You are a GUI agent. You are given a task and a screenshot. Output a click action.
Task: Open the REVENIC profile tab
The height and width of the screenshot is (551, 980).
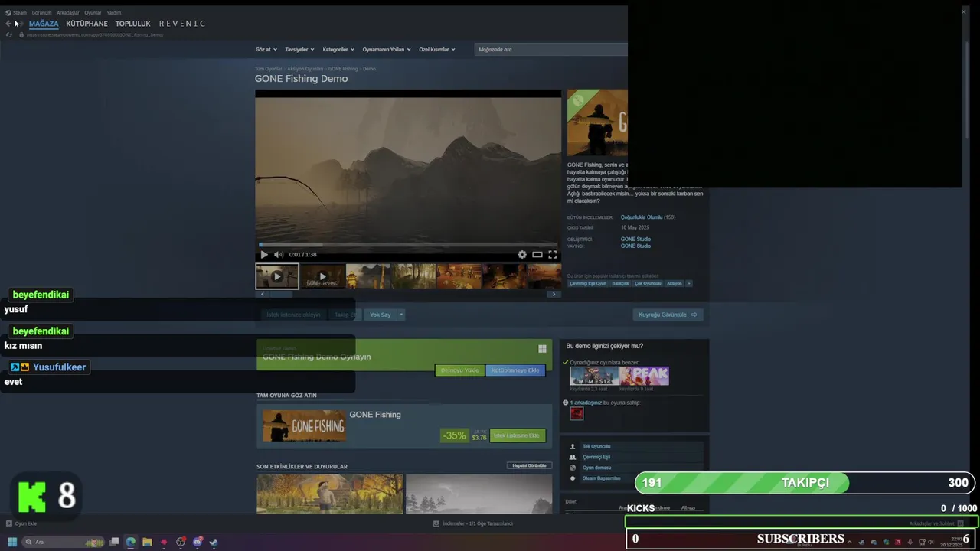182,24
